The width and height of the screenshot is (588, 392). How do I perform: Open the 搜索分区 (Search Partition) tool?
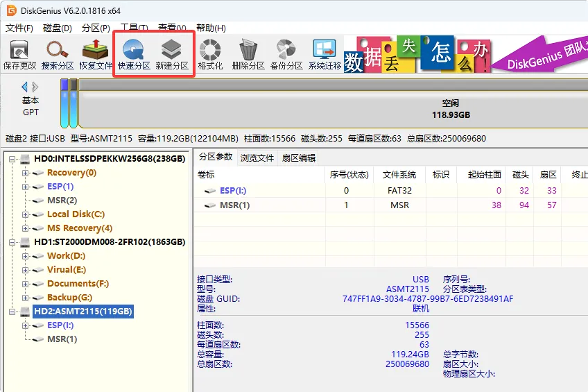58,55
